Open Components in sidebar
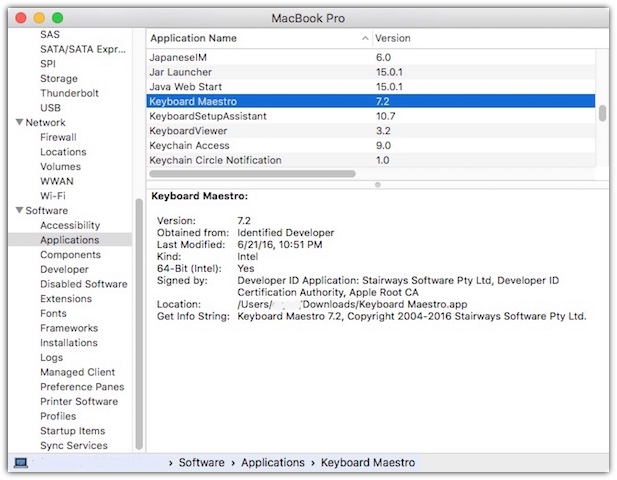Viewport: 617px width, 480px height. [x=70, y=255]
